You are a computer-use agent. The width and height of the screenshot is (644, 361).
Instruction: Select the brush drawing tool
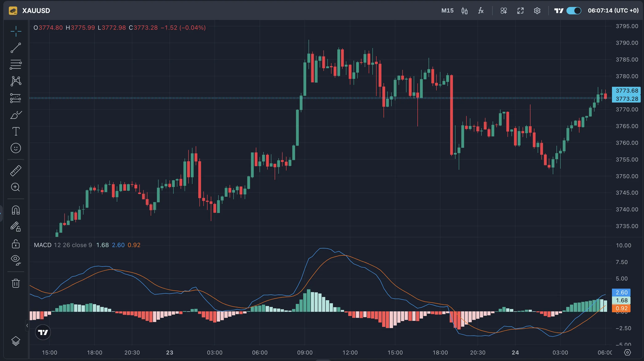(x=16, y=115)
